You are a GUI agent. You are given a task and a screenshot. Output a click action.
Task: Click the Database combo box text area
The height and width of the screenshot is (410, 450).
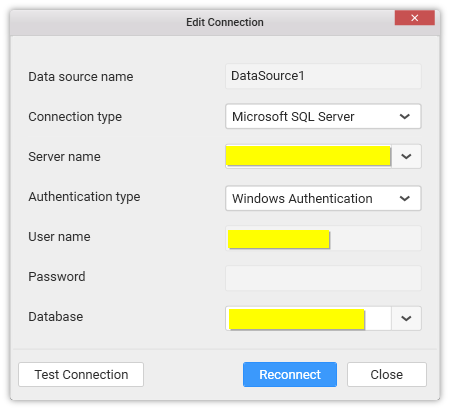pyautogui.click(x=308, y=318)
